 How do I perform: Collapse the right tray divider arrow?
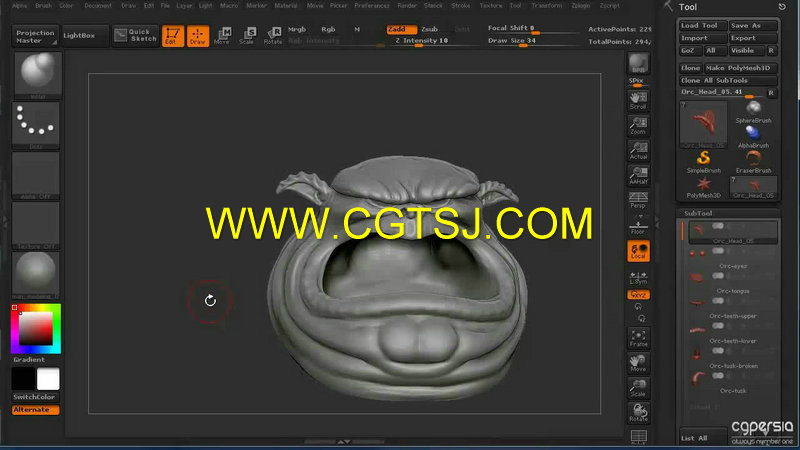(657, 221)
